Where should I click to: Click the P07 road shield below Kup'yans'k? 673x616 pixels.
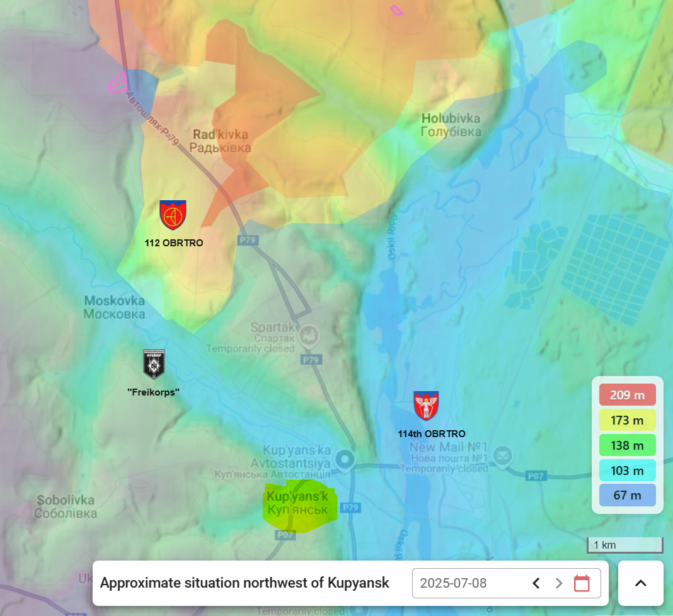coord(285,535)
